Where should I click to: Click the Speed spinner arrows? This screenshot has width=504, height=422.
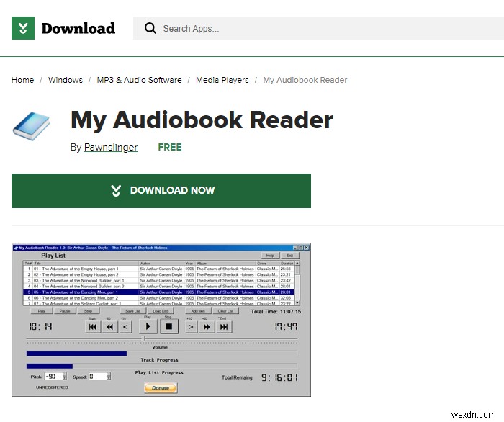coord(108,376)
